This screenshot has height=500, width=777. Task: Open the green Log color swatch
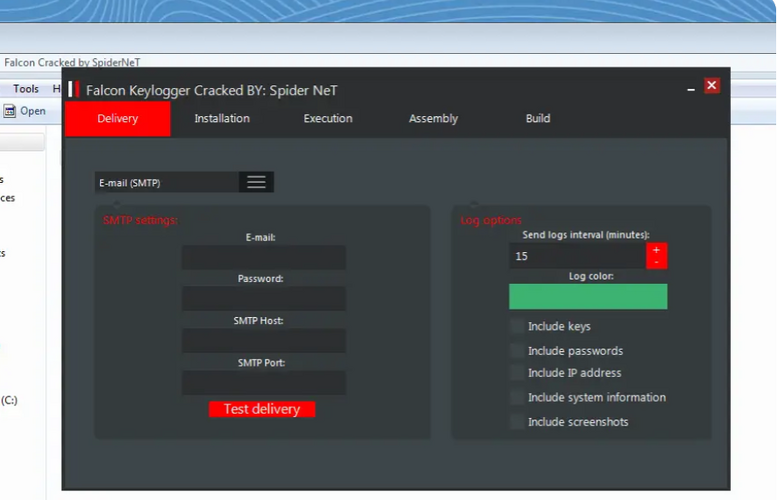pos(588,296)
